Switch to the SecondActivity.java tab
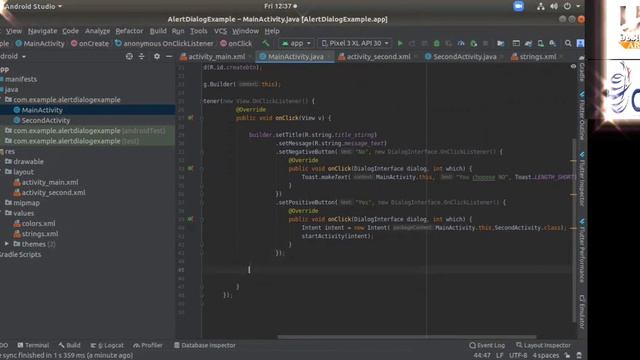The image size is (640, 360). point(461,57)
